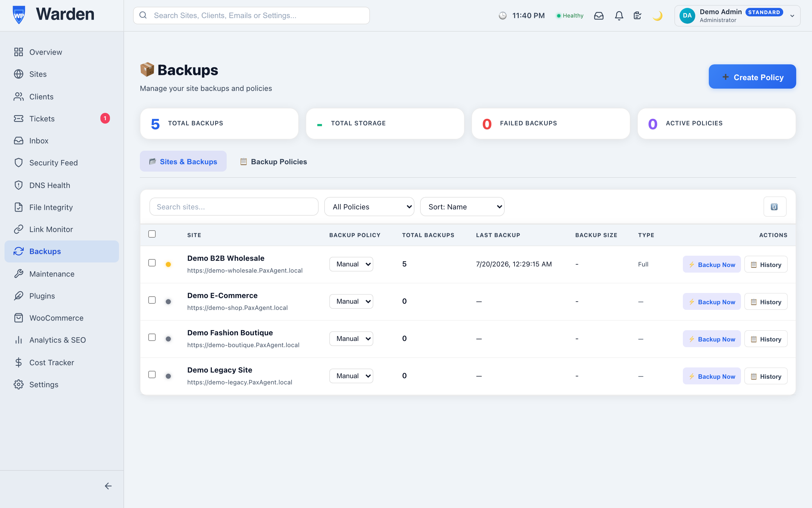812x508 pixels.
Task: Switch to Sites & Backups tab
Action: pyautogui.click(x=183, y=162)
